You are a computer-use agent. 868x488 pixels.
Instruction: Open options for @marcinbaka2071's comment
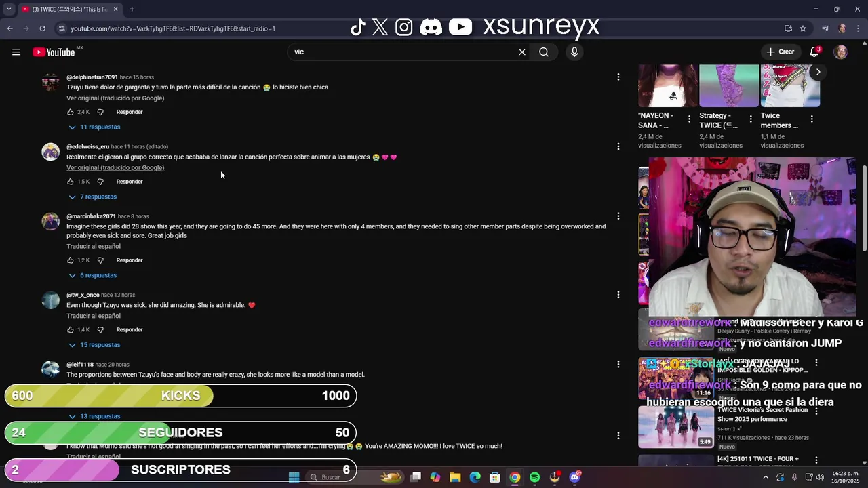[x=618, y=216]
